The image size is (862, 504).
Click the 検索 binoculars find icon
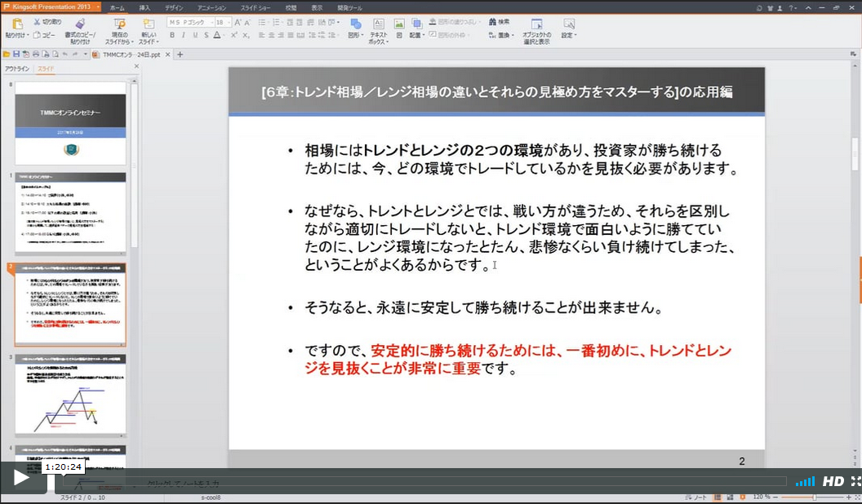pos(491,22)
